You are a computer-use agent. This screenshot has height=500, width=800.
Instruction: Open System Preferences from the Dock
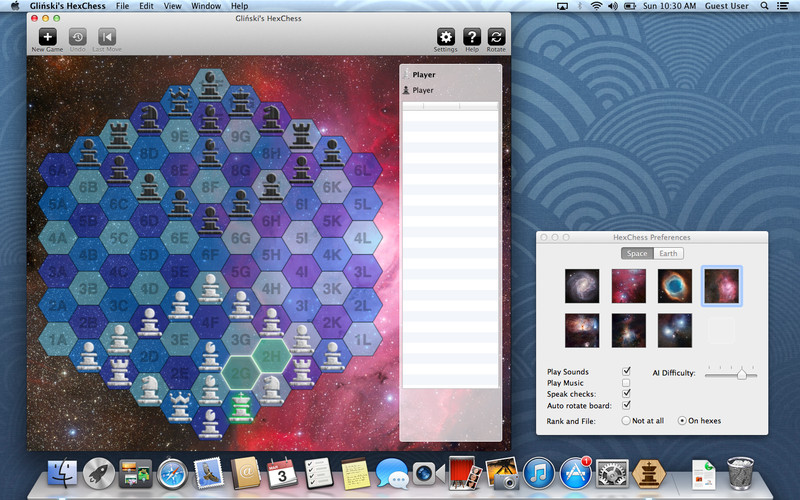(612, 473)
